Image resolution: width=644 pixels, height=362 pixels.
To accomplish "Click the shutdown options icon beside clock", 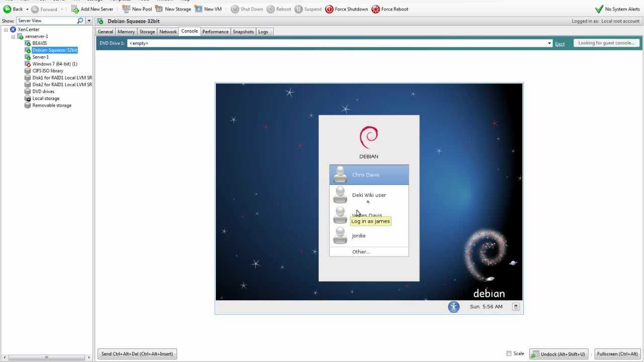I will pyautogui.click(x=516, y=307).
